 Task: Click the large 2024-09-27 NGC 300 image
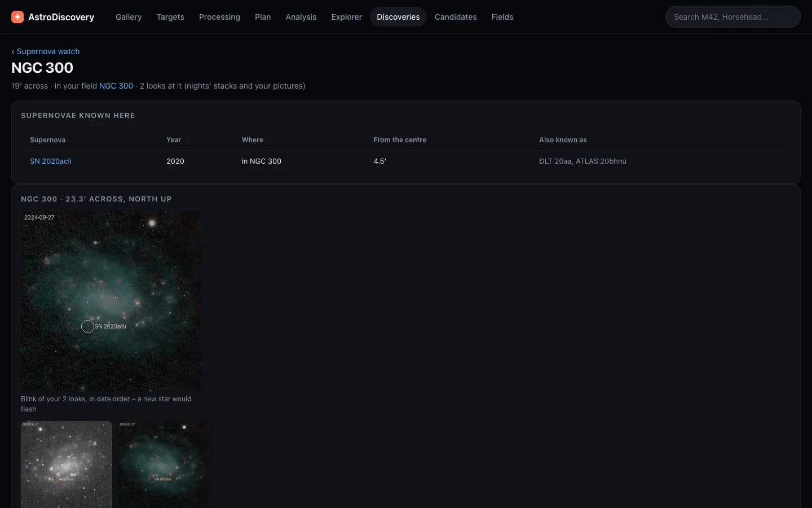pos(111,301)
